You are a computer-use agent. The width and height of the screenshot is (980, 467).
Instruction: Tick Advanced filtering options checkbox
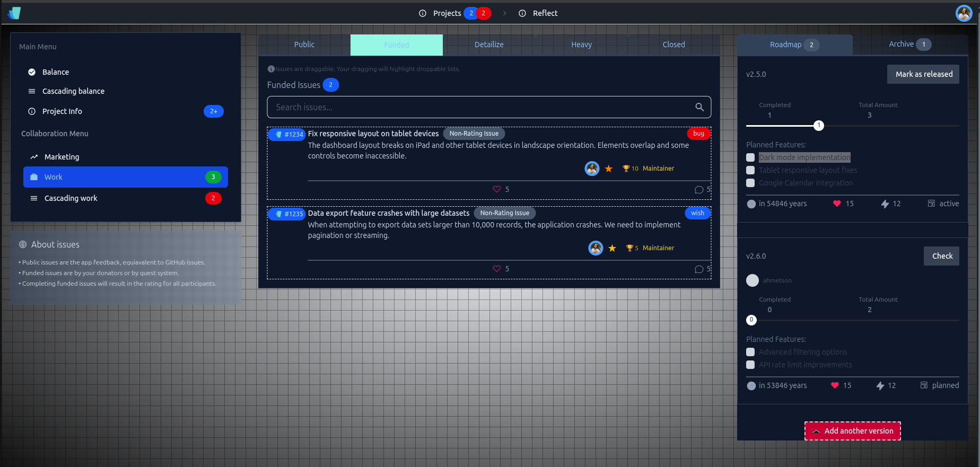750,352
